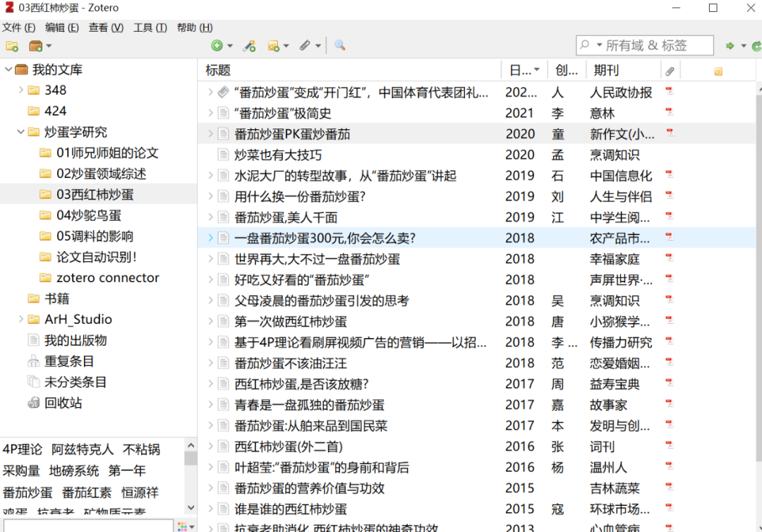Click the Sync refresh icon
The image size is (762, 532).
[x=756, y=46]
